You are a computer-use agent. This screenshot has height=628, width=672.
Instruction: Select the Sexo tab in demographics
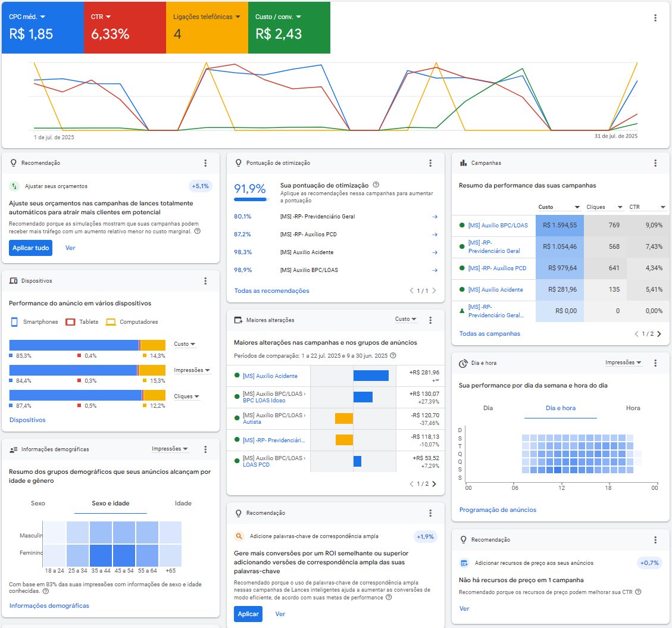38,504
